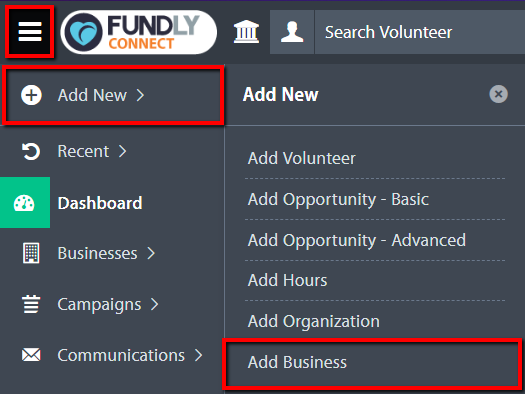Close the Add New panel
The image size is (525, 394).
[x=498, y=94]
